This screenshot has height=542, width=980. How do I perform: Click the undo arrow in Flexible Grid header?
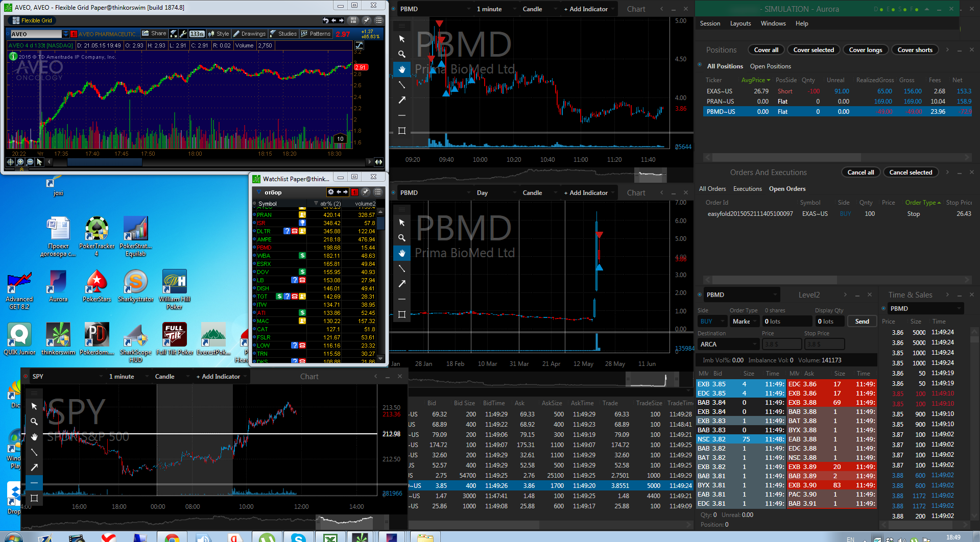coord(326,20)
